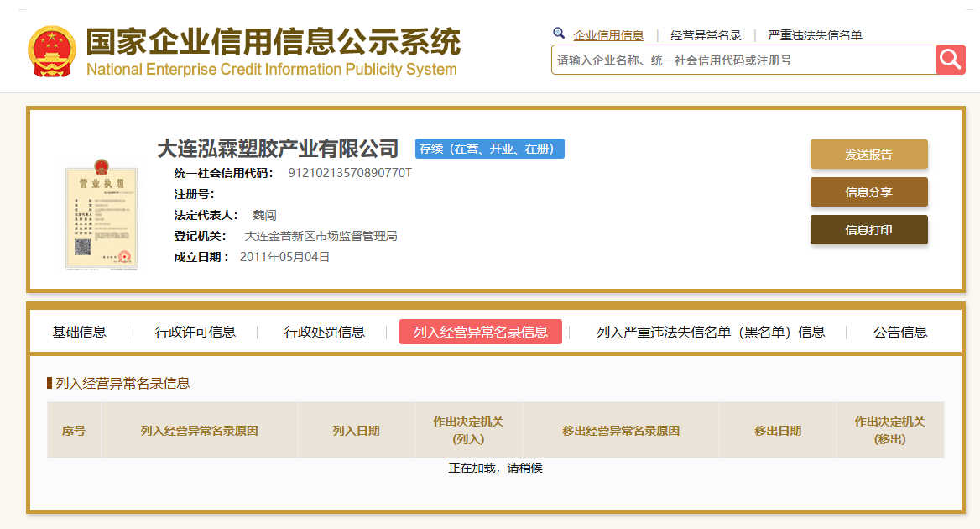The width and height of the screenshot is (980, 529).
Task: Click the 存续（在营、开业、在册） status badge
Action: point(490,149)
